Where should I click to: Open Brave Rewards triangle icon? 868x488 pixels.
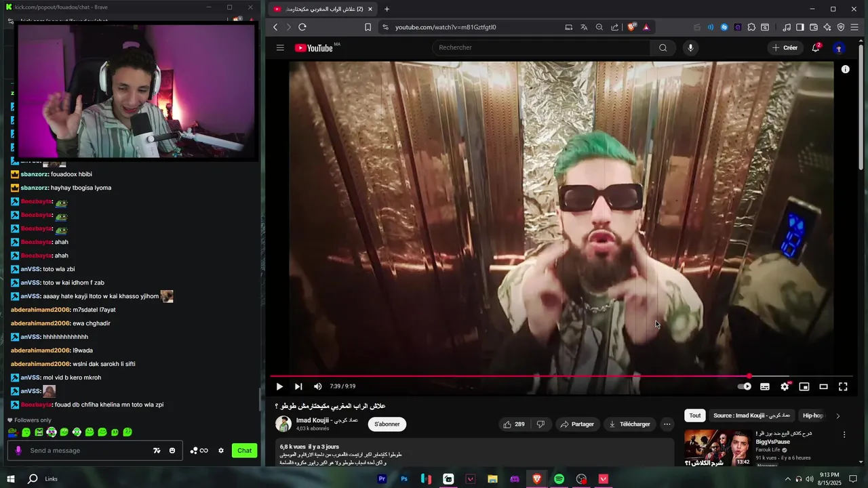(646, 27)
